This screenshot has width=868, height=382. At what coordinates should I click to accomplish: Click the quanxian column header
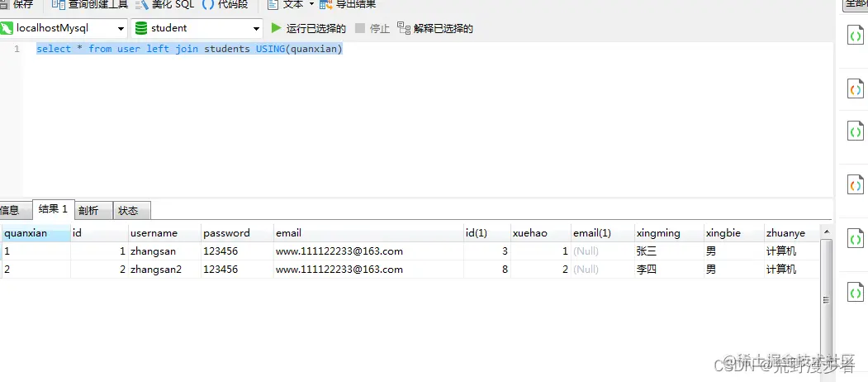pos(36,233)
